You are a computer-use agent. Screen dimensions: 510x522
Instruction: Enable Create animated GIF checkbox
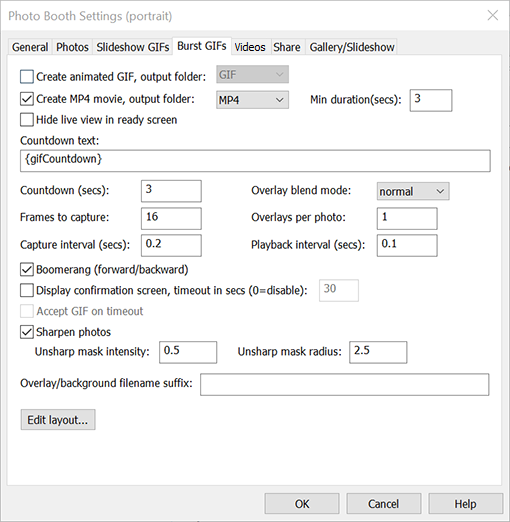(x=27, y=77)
